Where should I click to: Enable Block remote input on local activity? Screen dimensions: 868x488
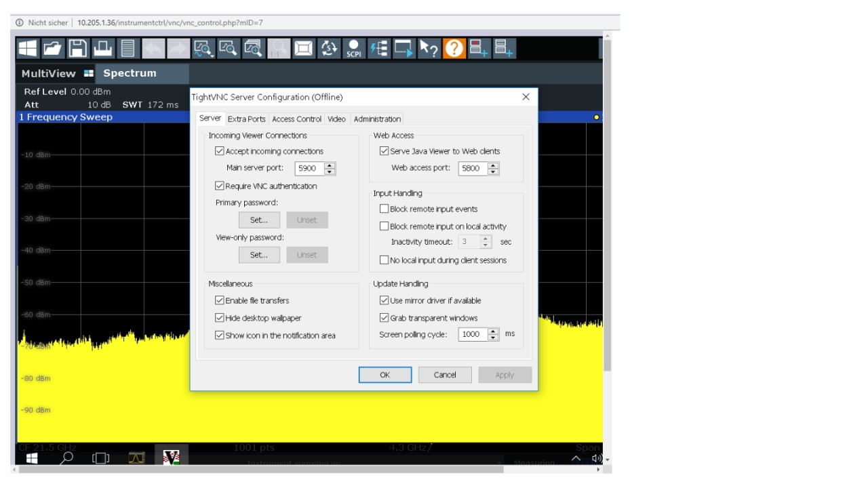[384, 226]
